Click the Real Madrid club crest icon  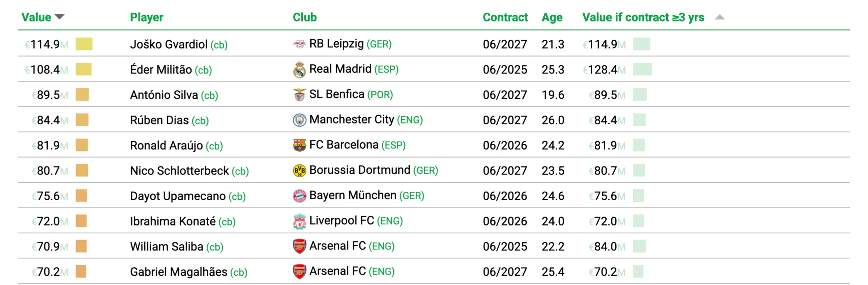[299, 70]
